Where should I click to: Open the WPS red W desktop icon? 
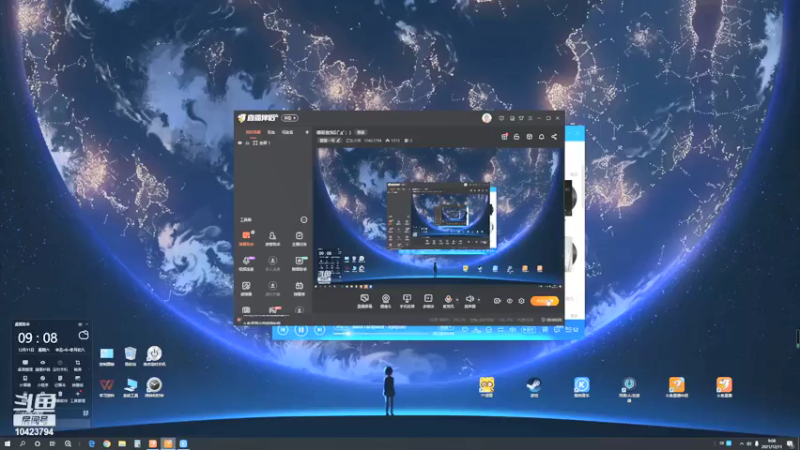107,387
